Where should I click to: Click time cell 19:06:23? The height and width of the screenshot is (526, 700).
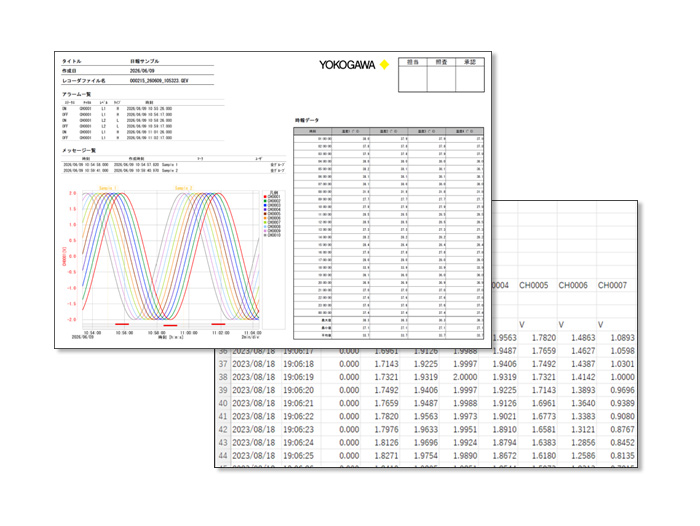coord(298,430)
